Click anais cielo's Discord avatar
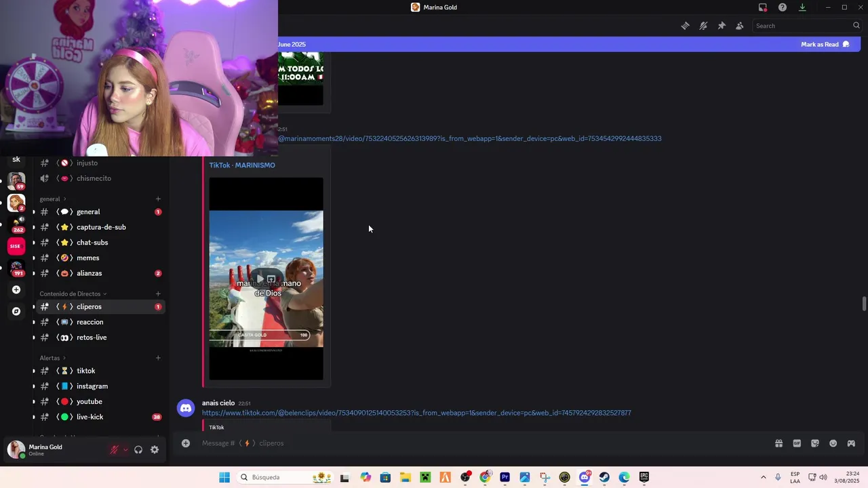The image size is (868, 488). pyautogui.click(x=186, y=408)
